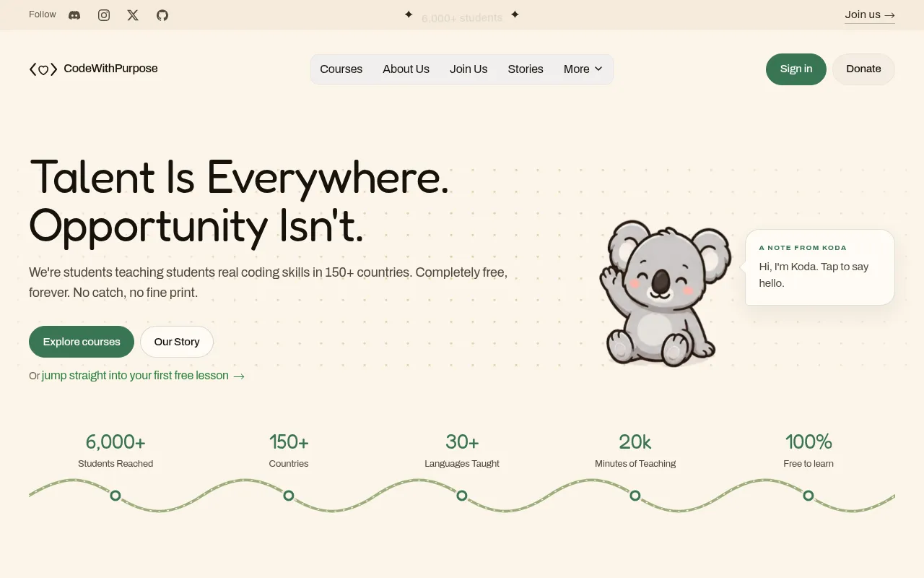
Task: Open the Stories nav item
Action: 526,69
